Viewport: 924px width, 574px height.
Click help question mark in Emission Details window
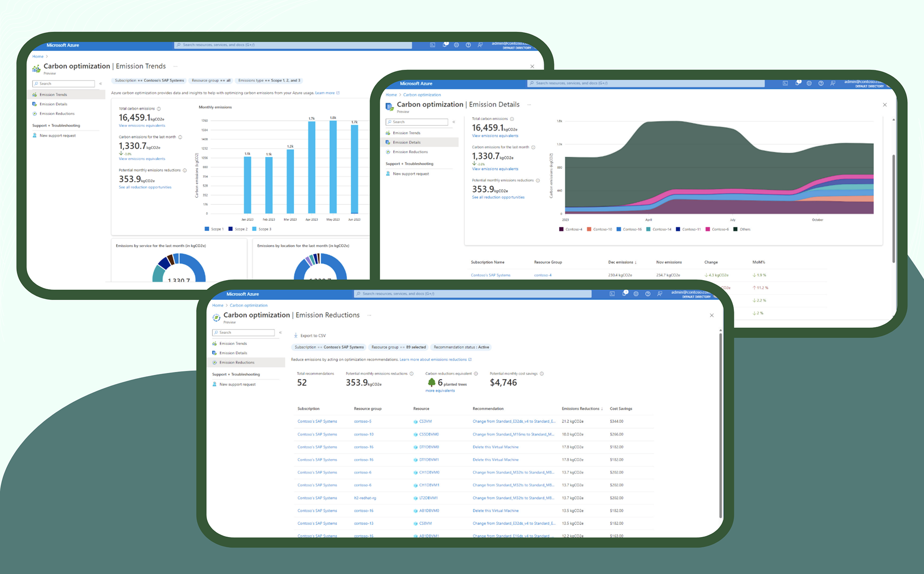point(821,83)
